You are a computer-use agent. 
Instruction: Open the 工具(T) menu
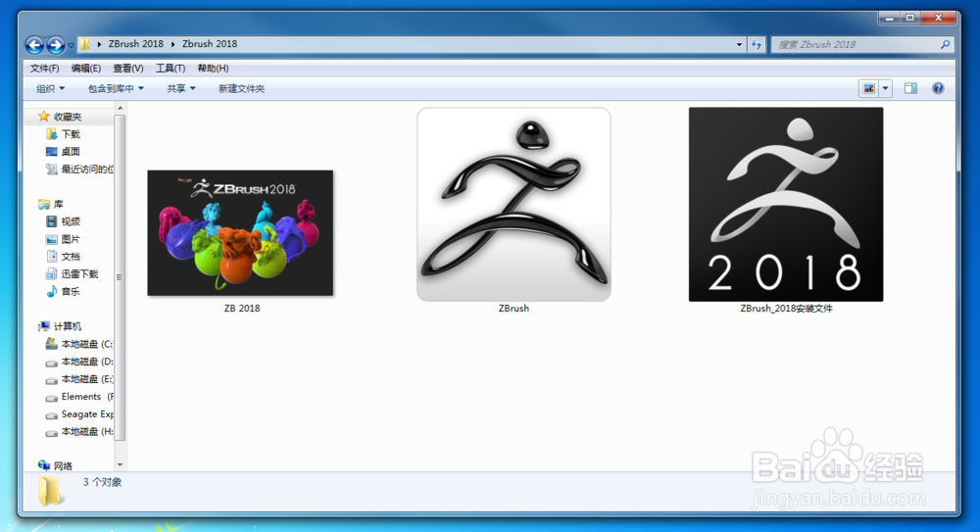(170, 69)
